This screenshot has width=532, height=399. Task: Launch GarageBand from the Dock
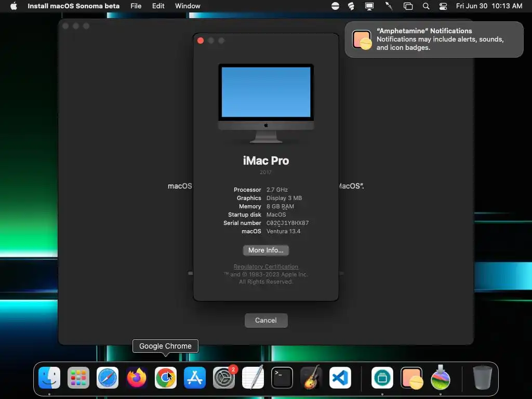pos(311,378)
